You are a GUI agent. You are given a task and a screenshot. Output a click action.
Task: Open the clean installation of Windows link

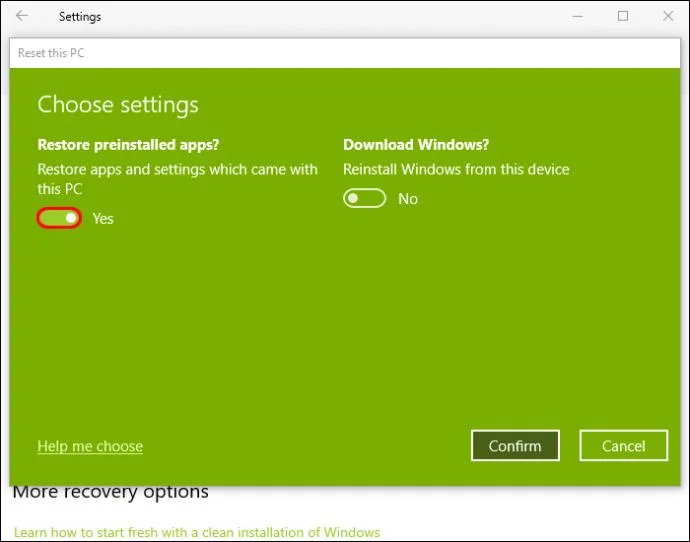click(x=197, y=532)
